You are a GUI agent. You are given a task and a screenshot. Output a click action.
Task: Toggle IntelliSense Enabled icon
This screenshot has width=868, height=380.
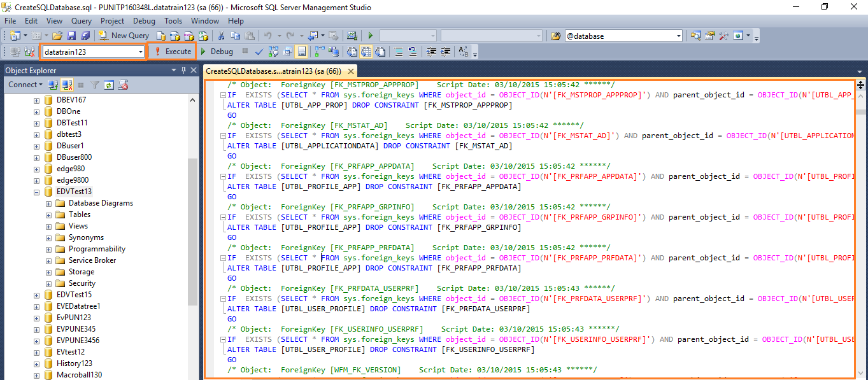[x=301, y=52]
